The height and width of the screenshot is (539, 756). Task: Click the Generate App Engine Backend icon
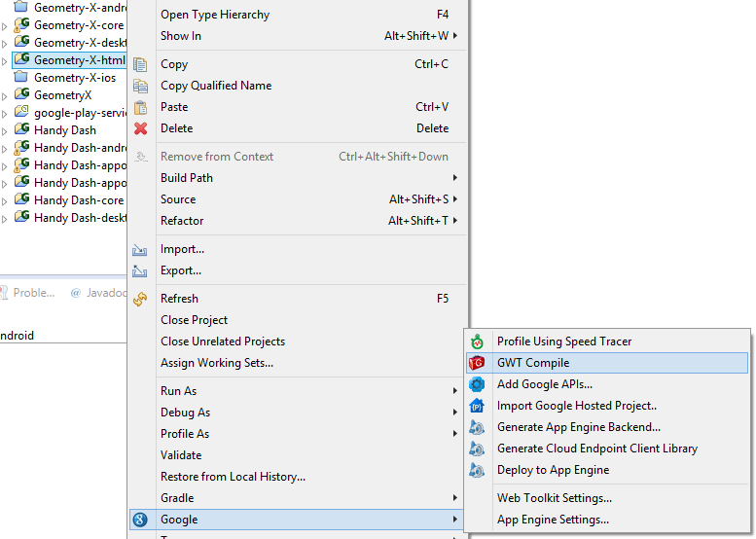(477, 427)
